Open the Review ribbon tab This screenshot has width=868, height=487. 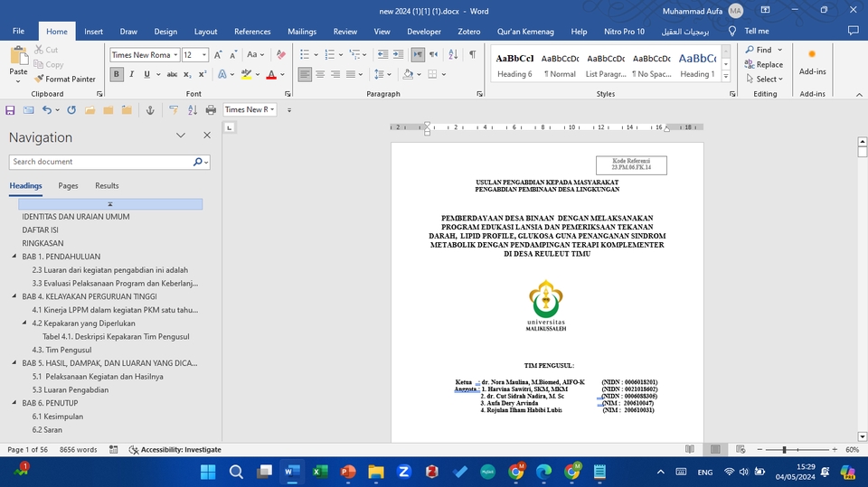(x=344, y=32)
